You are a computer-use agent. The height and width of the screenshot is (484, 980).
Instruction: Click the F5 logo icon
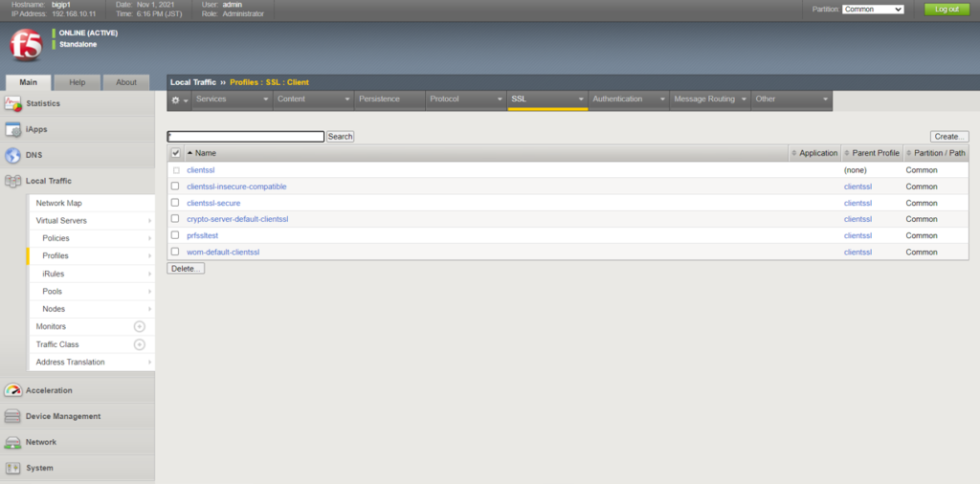pos(26,45)
